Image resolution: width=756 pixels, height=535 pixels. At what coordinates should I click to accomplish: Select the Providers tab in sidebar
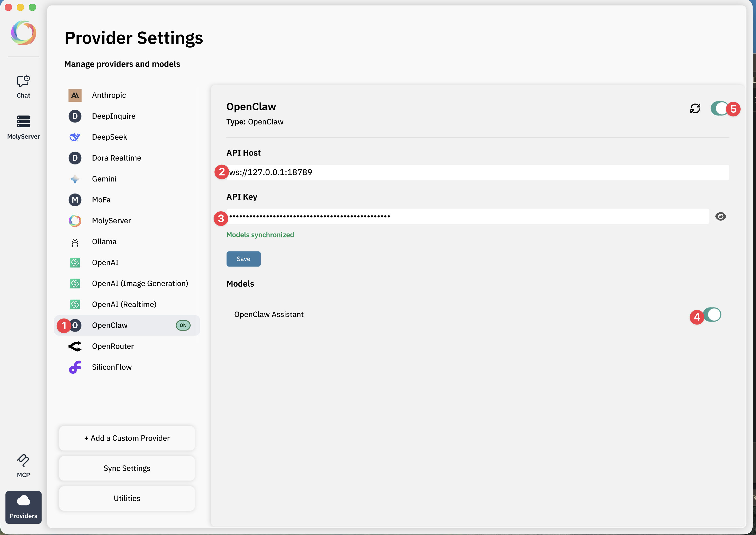pyautogui.click(x=23, y=507)
